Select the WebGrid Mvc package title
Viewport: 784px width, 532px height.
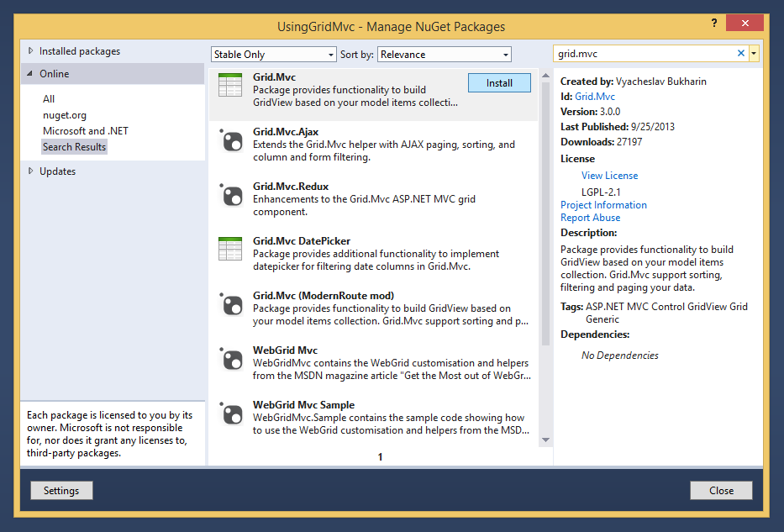pyautogui.click(x=285, y=350)
